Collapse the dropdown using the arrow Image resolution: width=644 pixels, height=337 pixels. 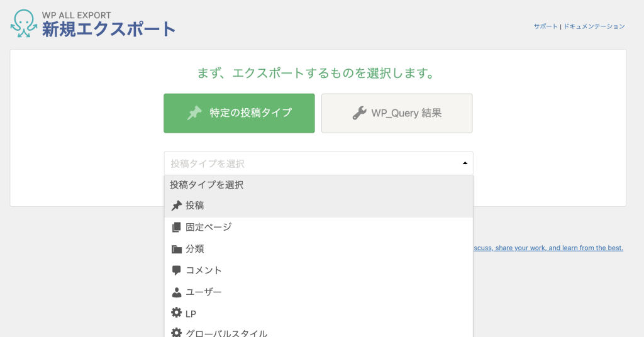click(x=465, y=163)
